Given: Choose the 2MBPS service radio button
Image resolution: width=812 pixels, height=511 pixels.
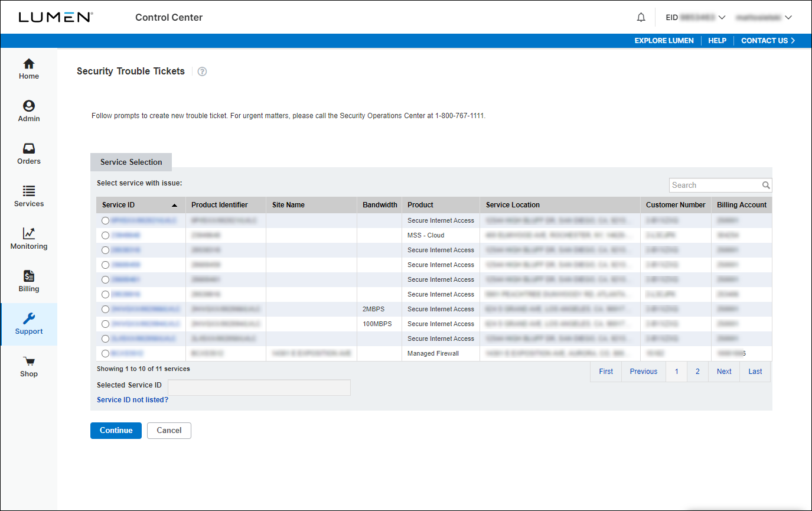Looking at the screenshot, I should coord(105,309).
